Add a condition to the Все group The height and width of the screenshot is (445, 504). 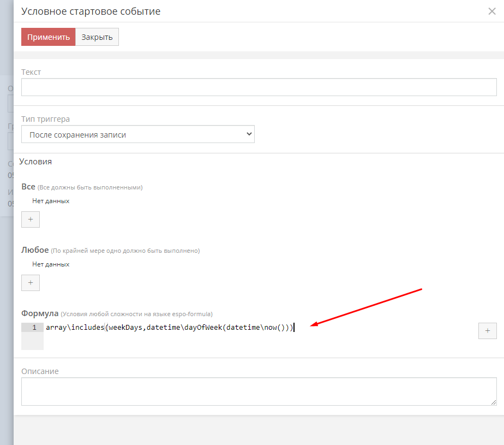point(31,219)
